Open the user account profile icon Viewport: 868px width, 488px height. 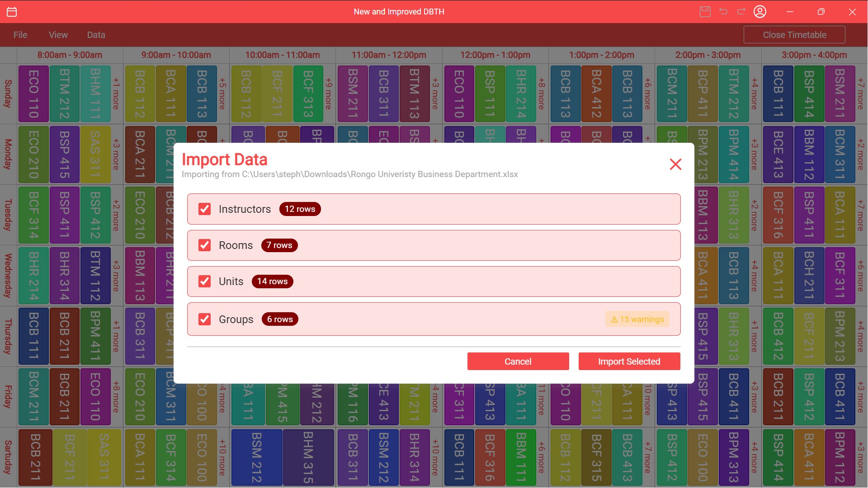point(760,12)
